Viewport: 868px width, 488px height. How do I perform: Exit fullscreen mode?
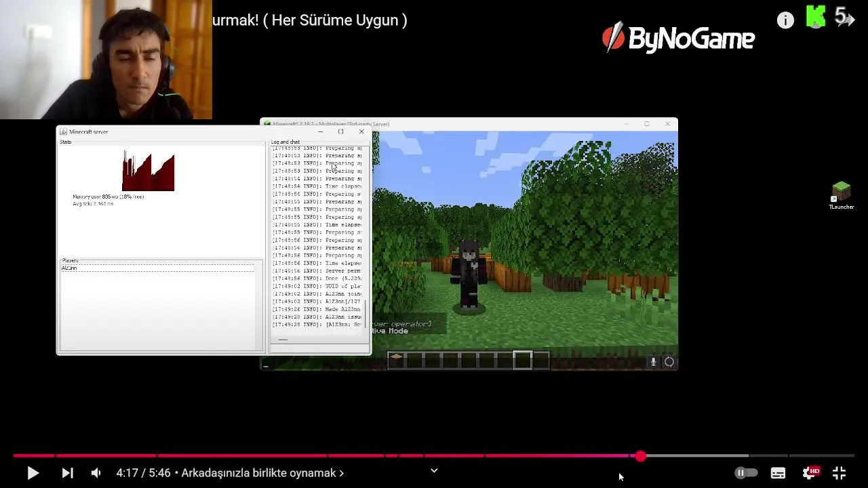(x=840, y=473)
